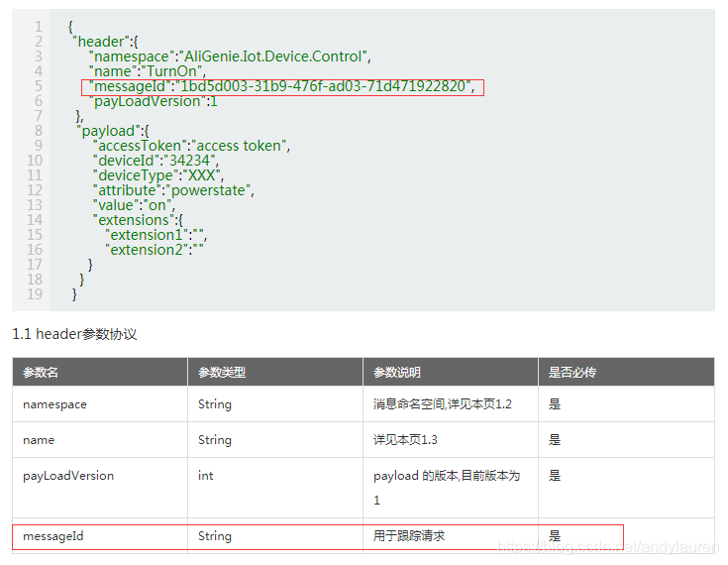The height and width of the screenshot is (565, 728).
Task: Click the 参数说明 column header
Action: pos(451,372)
